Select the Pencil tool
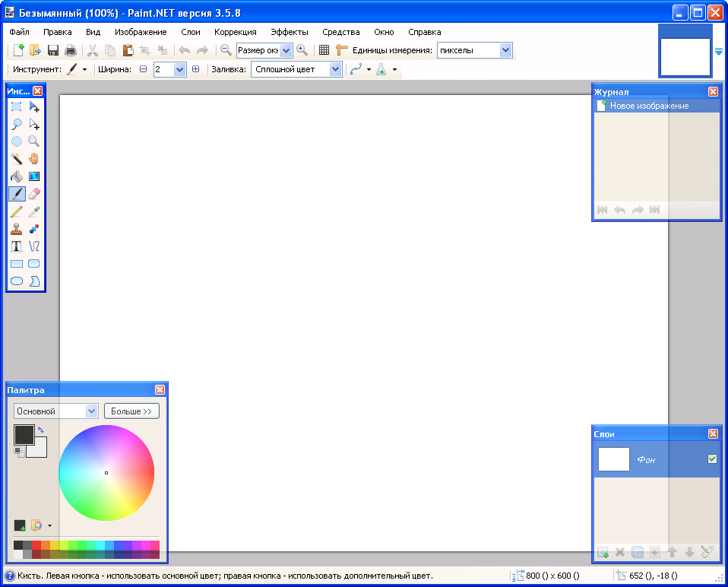Image resolution: width=728 pixels, height=587 pixels. [x=17, y=211]
